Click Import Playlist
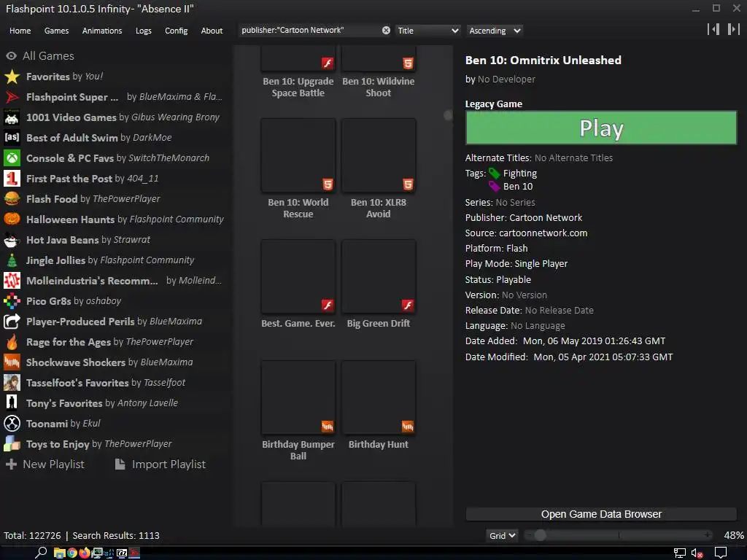This screenshot has height=560, width=747. coord(160,464)
